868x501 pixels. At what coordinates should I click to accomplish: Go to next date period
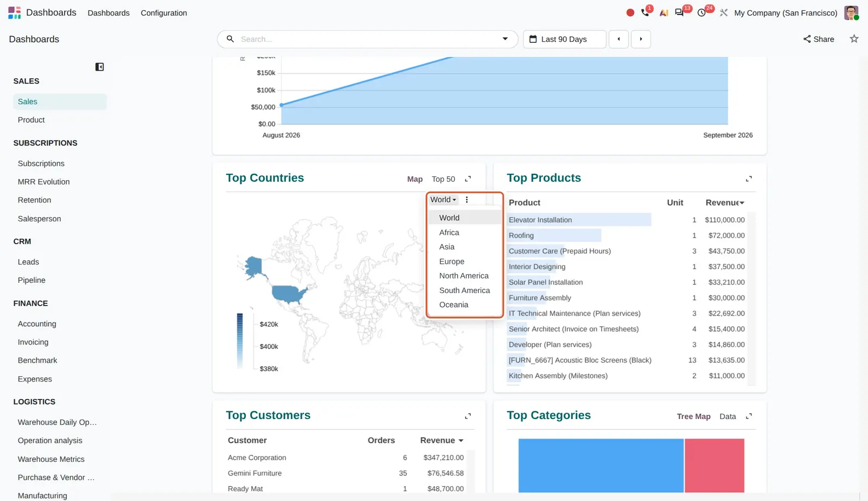click(641, 39)
